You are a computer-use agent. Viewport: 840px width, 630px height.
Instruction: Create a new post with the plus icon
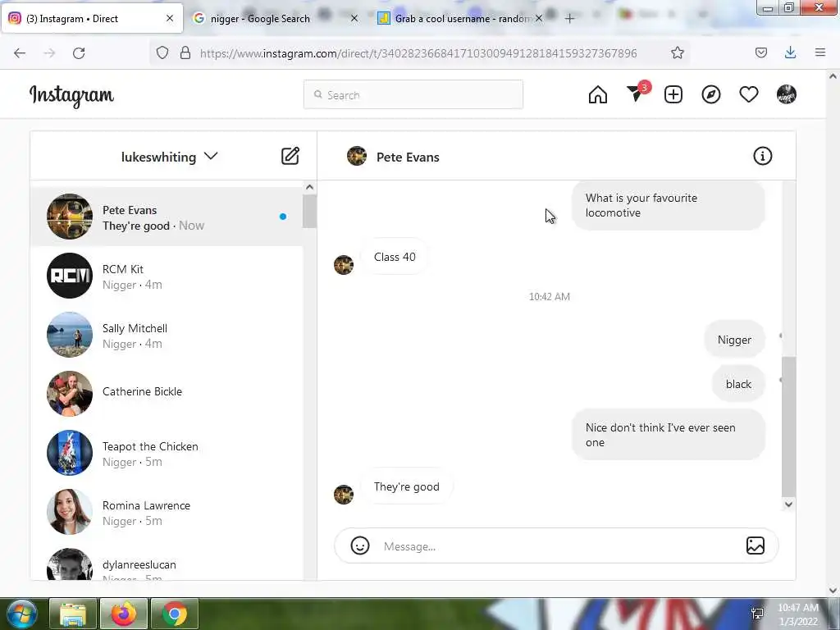click(673, 95)
